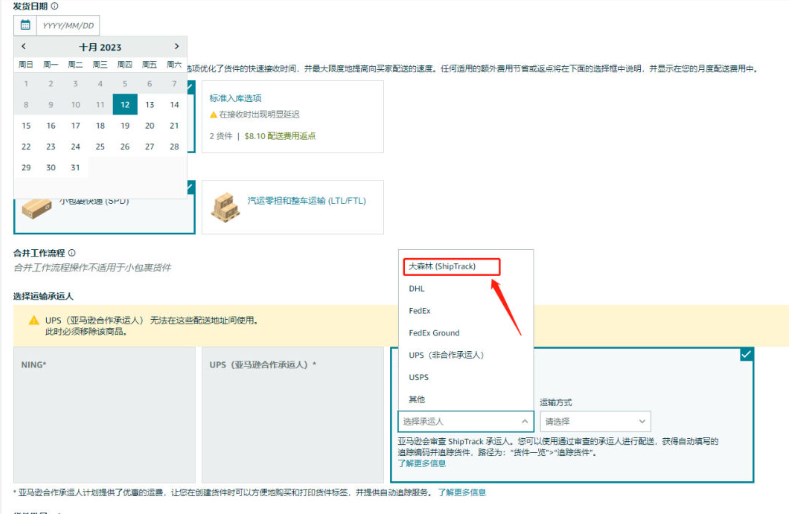
Task: Click warning icon in 标准入库选项 card
Action: point(213,115)
